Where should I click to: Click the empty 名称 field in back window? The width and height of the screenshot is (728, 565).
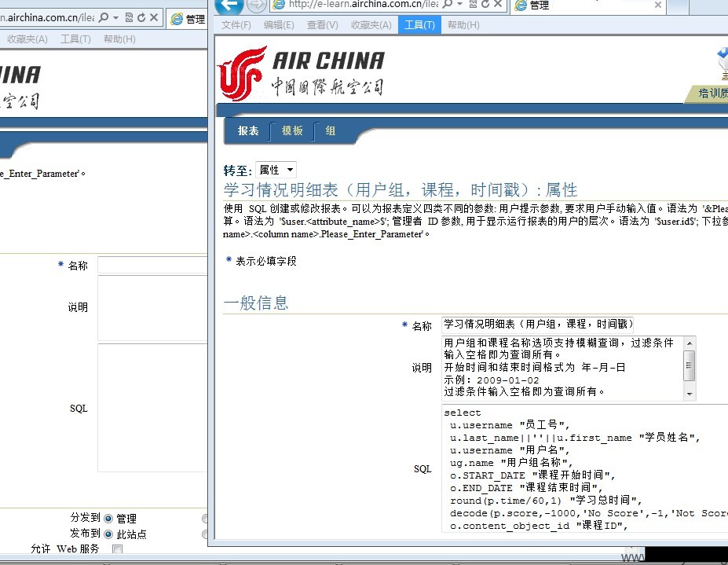152,265
